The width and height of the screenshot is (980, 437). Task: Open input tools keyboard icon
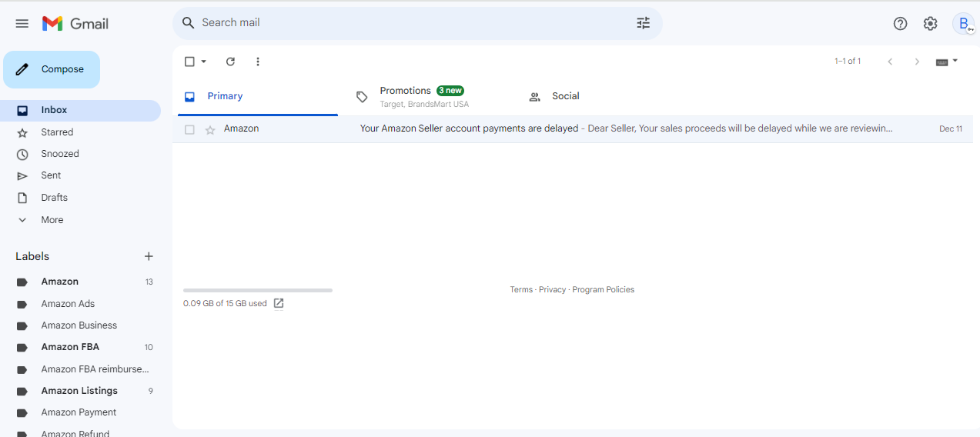tap(942, 62)
